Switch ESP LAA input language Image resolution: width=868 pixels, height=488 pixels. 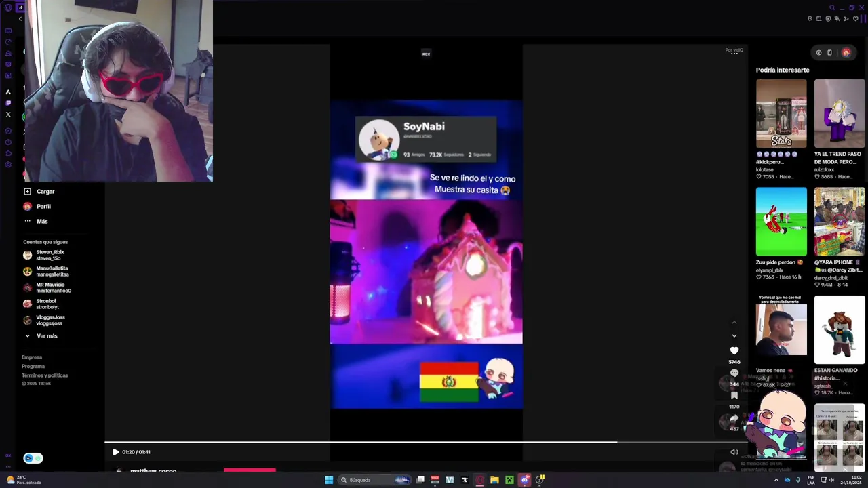(x=811, y=480)
